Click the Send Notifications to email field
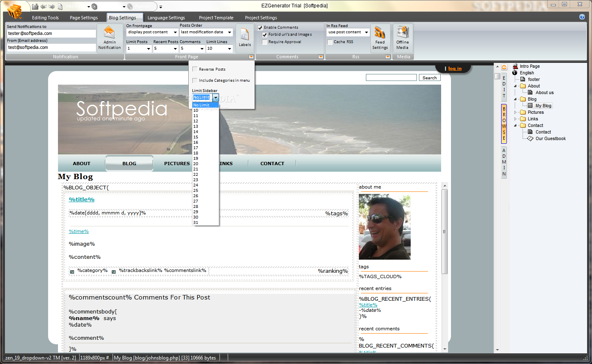This screenshot has height=364, width=592. [x=51, y=33]
